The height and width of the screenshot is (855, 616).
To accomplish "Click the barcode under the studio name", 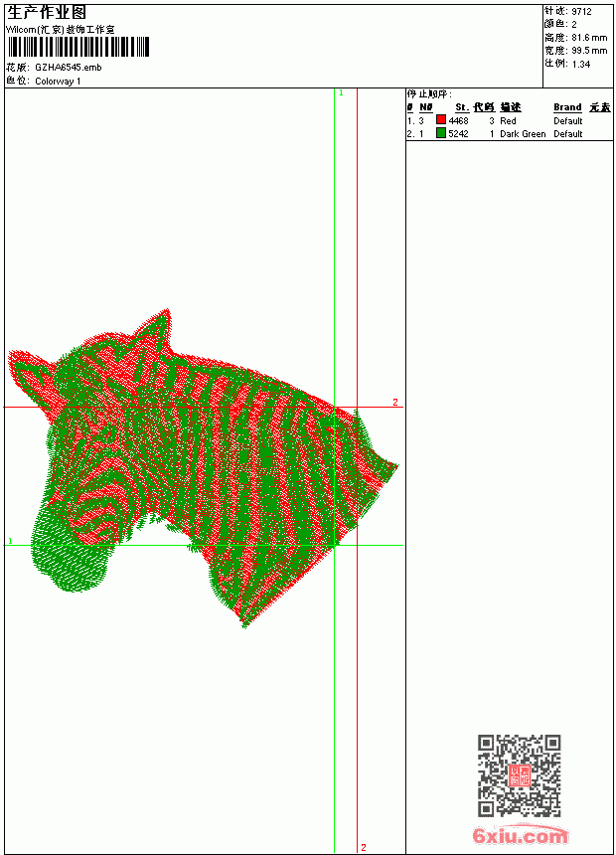I will point(77,47).
